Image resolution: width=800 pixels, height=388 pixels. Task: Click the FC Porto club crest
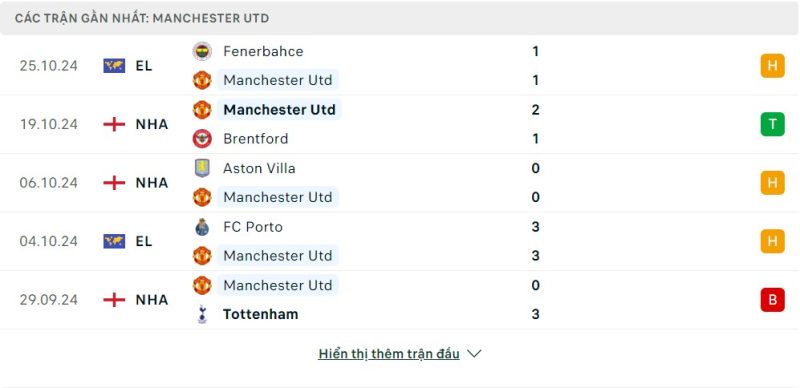tap(202, 227)
